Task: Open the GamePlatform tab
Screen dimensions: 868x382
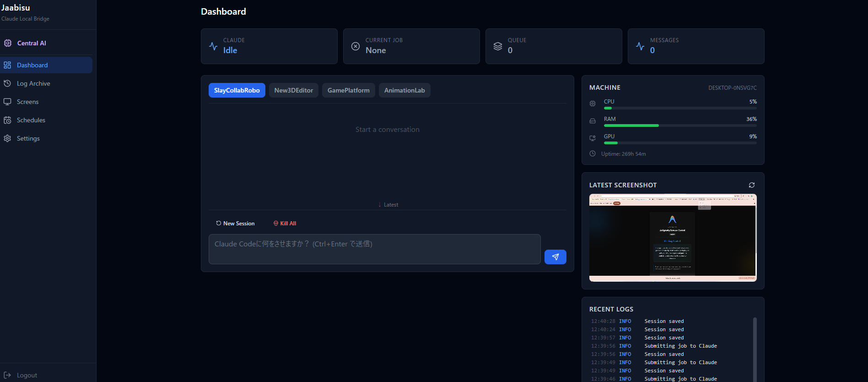Action: [x=348, y=90]
